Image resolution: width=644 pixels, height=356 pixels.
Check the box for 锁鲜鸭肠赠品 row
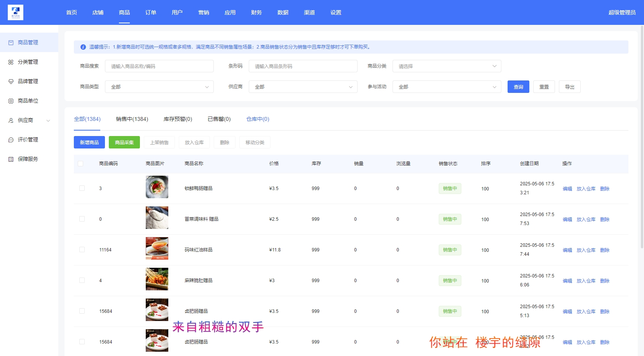coord(82,188)
